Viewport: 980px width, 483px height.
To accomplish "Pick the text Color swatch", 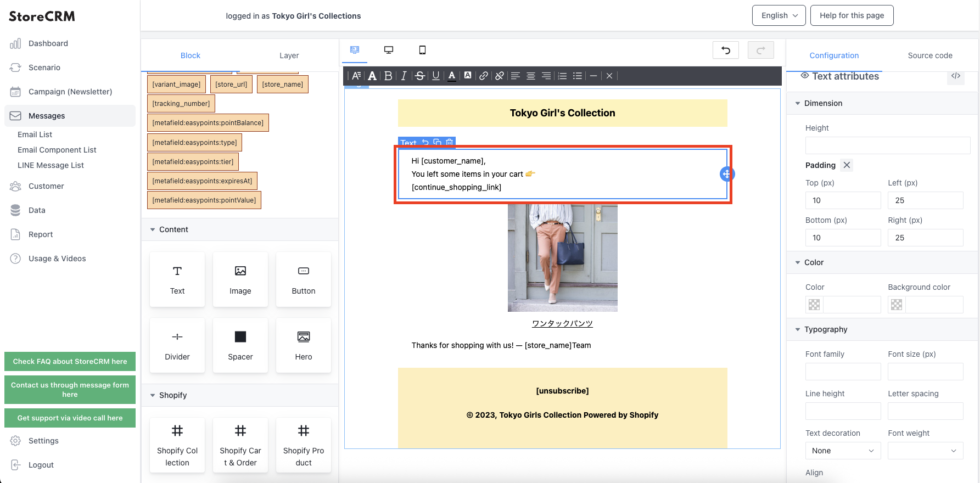I will [814, 305].
